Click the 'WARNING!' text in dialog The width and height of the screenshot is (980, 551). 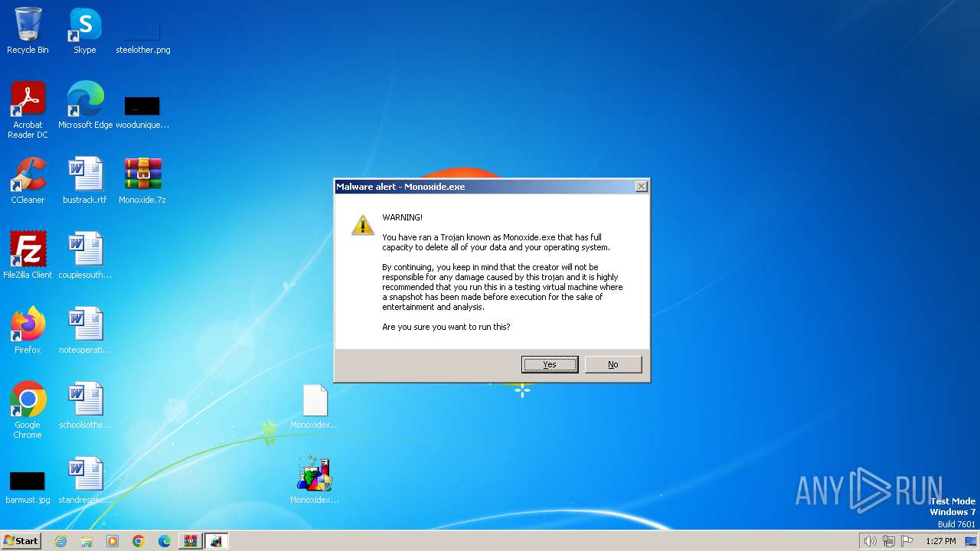(x=402, y=217)
